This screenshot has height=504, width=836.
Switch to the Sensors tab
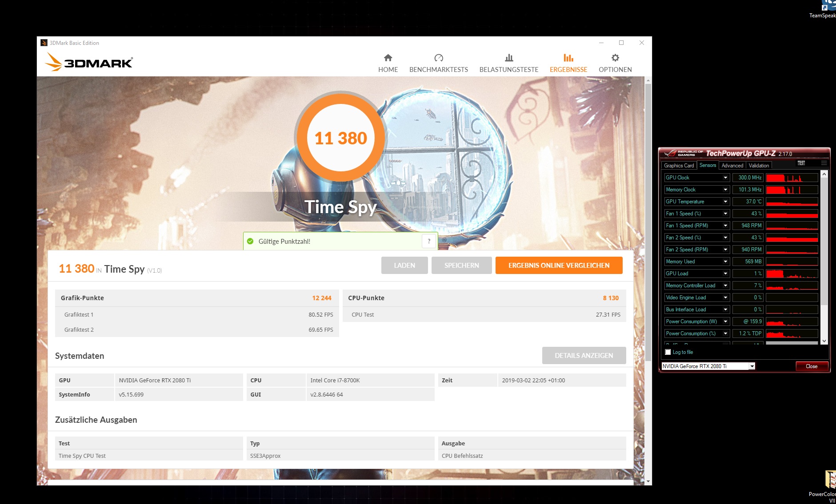[x=708, y=165]
